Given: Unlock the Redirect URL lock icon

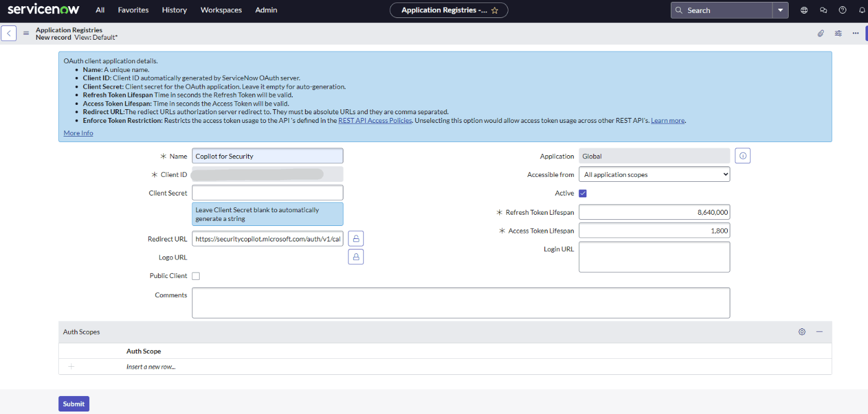Looking at the screenshot, I should (356, 238).
